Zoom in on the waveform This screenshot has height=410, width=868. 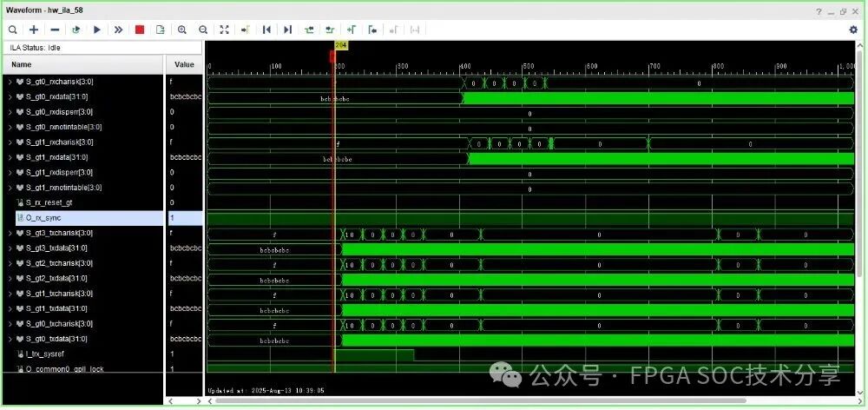[181, 30]
